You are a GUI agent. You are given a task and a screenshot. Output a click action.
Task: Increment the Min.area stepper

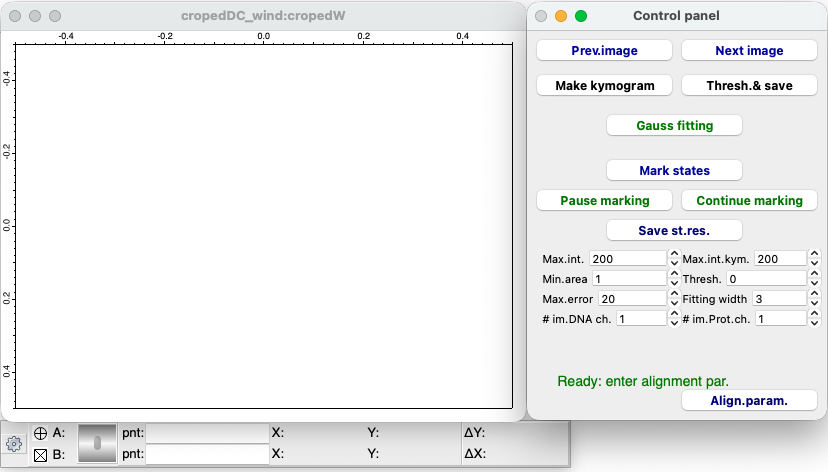[x=674, y=274]
